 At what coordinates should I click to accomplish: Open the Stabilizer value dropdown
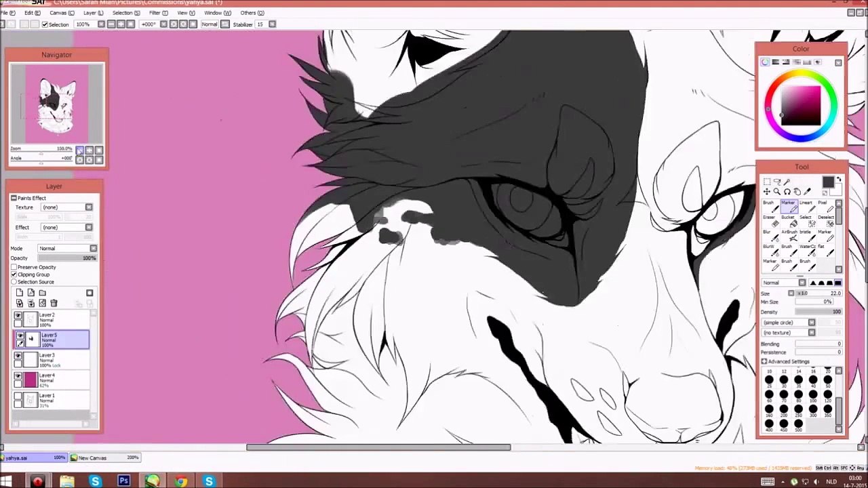[x=272, y=24]
